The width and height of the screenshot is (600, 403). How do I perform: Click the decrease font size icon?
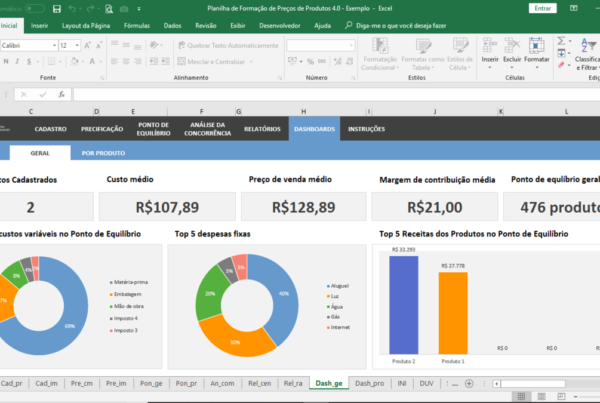(99, 46)
